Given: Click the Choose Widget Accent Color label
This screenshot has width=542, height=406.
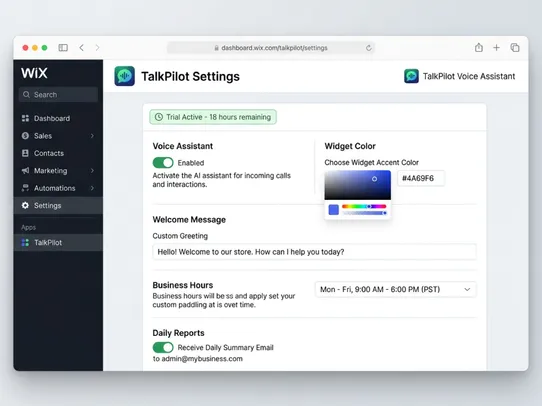Looking at the screenshot, I should pyautogui.click(x=372, y=162).
